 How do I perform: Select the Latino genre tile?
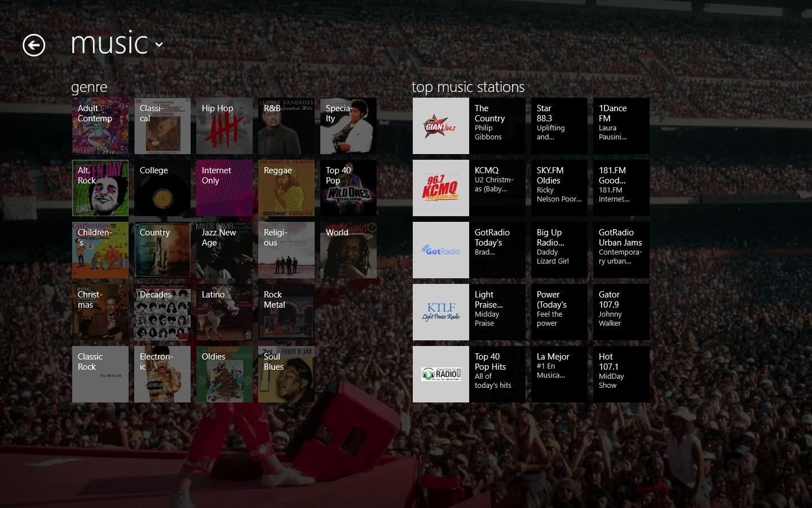point(224,312)
